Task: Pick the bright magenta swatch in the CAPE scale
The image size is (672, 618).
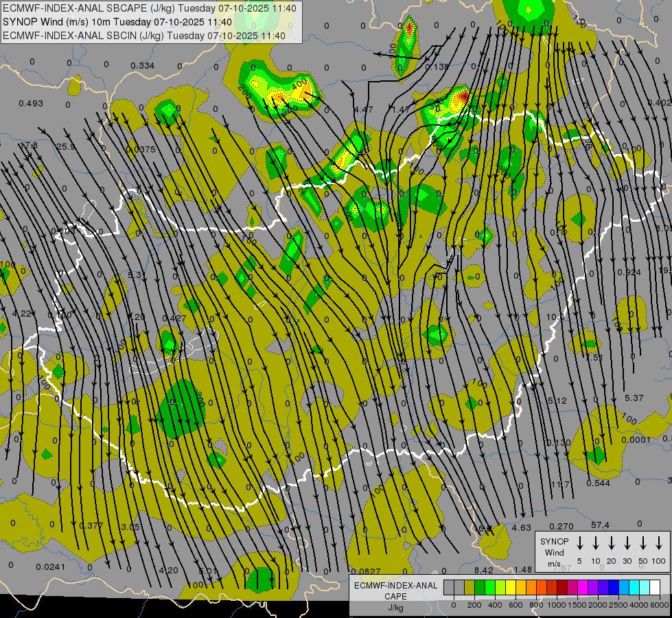Action: (x=583, y=587)
